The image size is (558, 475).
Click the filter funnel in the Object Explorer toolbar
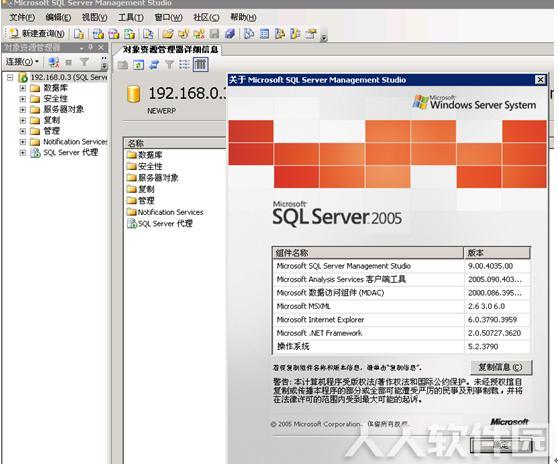(x=84, y=62)
